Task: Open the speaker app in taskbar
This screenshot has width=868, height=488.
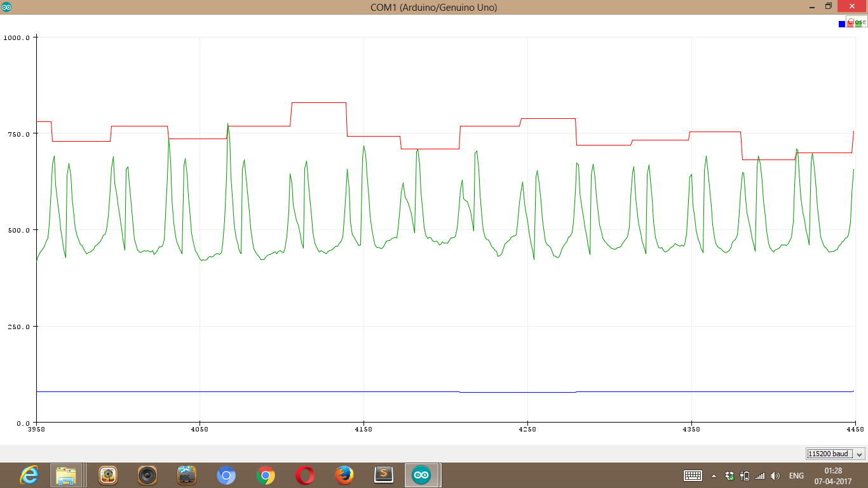Action: click(147, 475)
